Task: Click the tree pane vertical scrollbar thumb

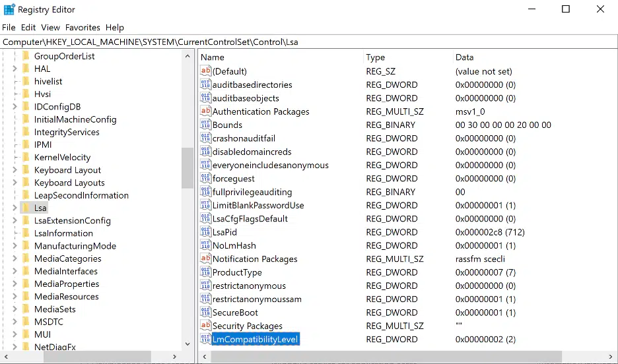Action: [188, 168]
